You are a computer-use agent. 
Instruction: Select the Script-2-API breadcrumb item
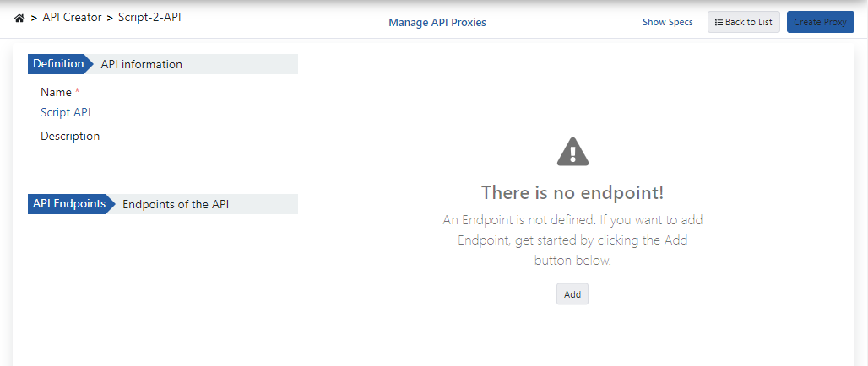point(149,17)
